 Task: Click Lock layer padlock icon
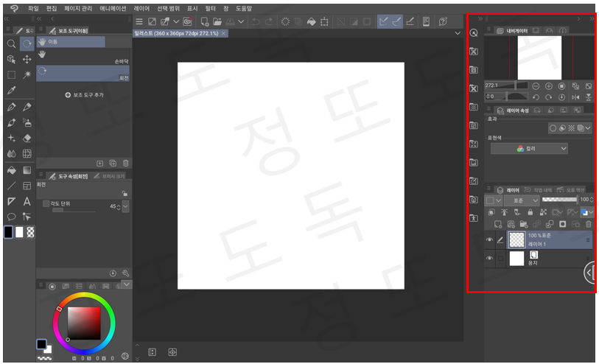[530, 212]
